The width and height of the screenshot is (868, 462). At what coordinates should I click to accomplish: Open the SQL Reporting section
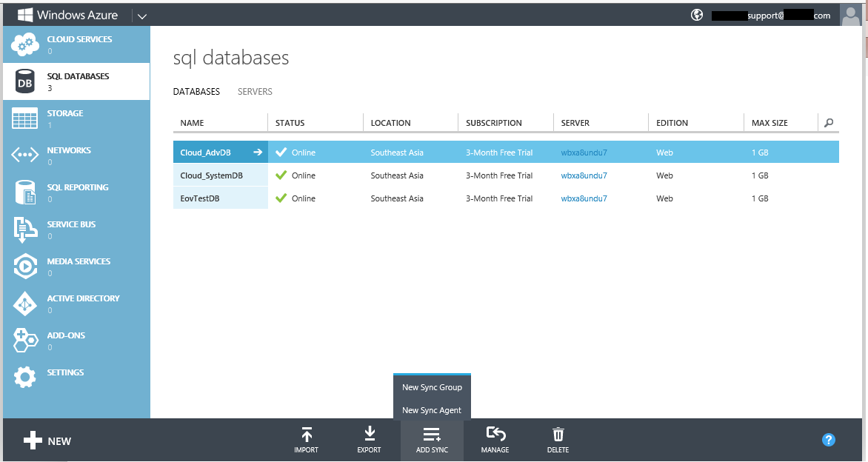pos(77,192)
